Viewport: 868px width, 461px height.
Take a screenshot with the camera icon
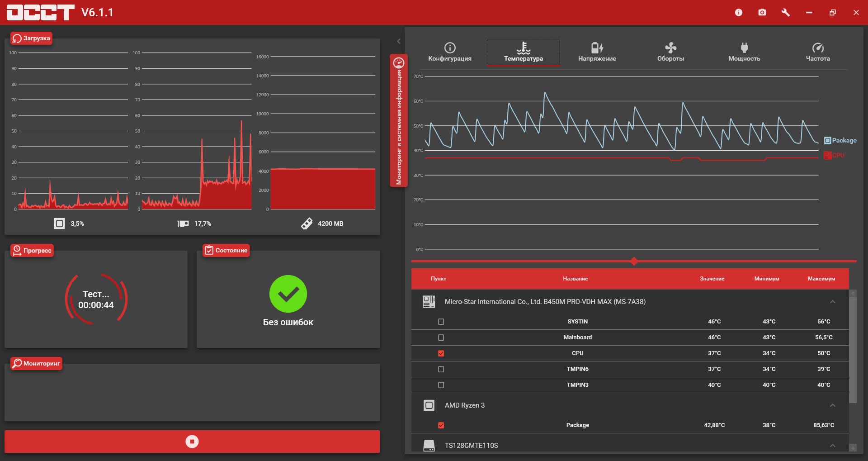[x=762, y=13]
